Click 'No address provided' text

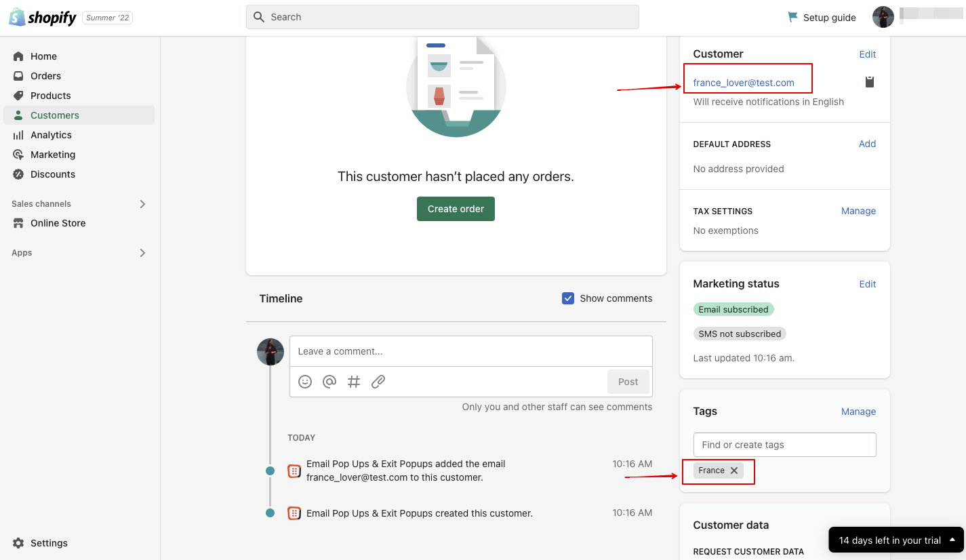click(x=738, y=169)
